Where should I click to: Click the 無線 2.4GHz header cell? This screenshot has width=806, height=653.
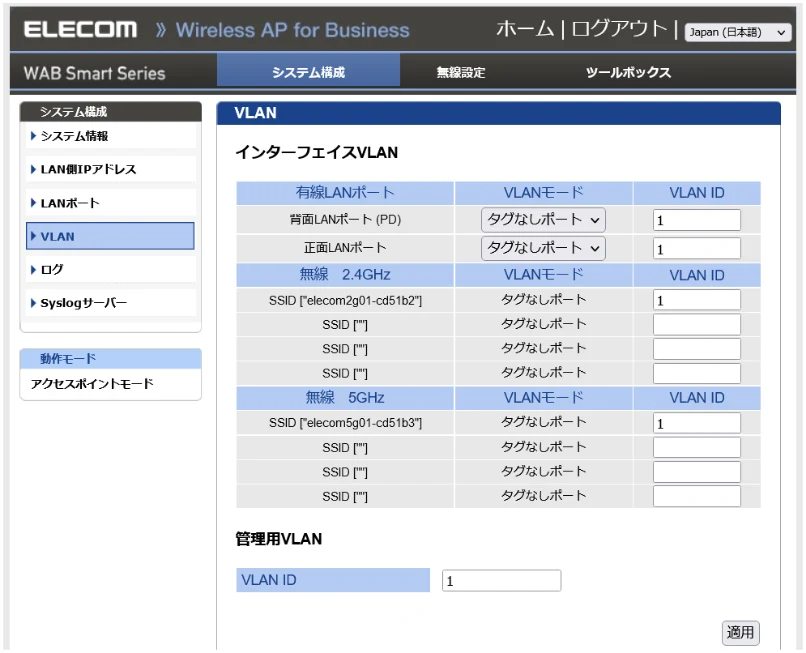coord(345,275)
